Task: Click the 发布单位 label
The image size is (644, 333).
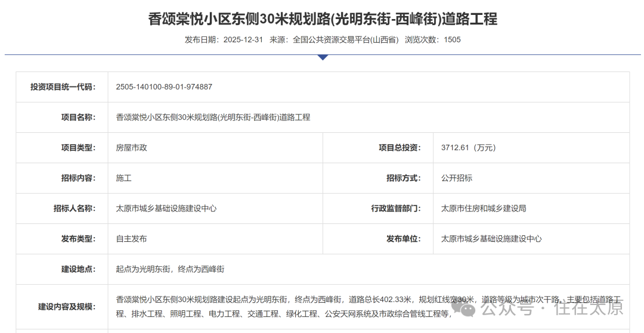Action: pyautogui.click(x=404, y=239)
